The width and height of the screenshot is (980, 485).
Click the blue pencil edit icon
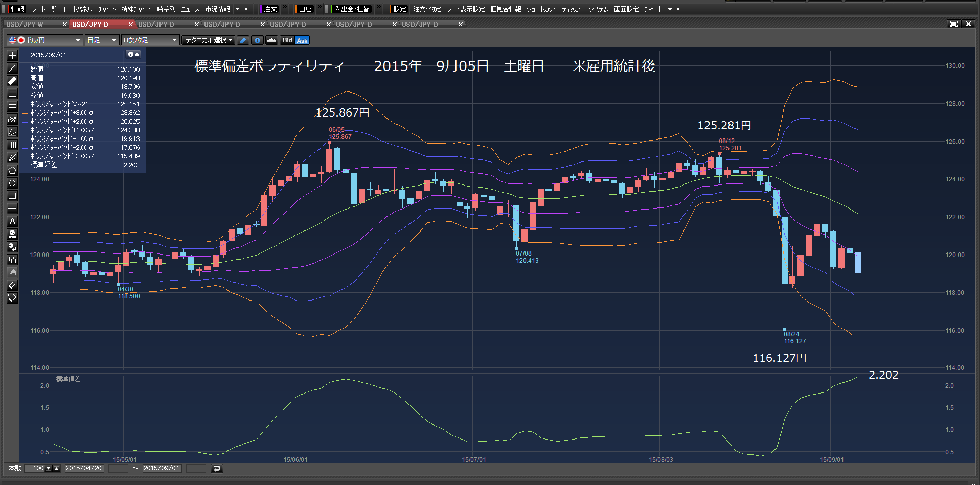(243, 40)
